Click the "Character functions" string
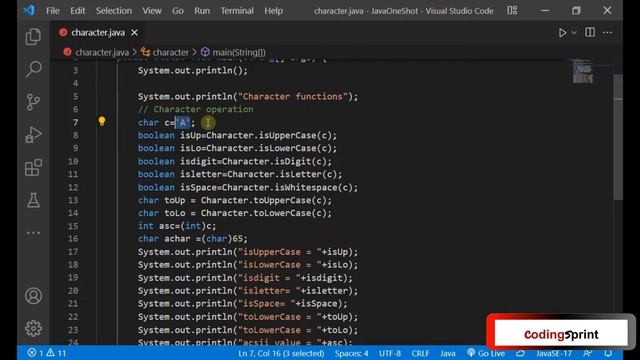Image resolution: width=640 pixels, height=360 pixels. point(293,97)
